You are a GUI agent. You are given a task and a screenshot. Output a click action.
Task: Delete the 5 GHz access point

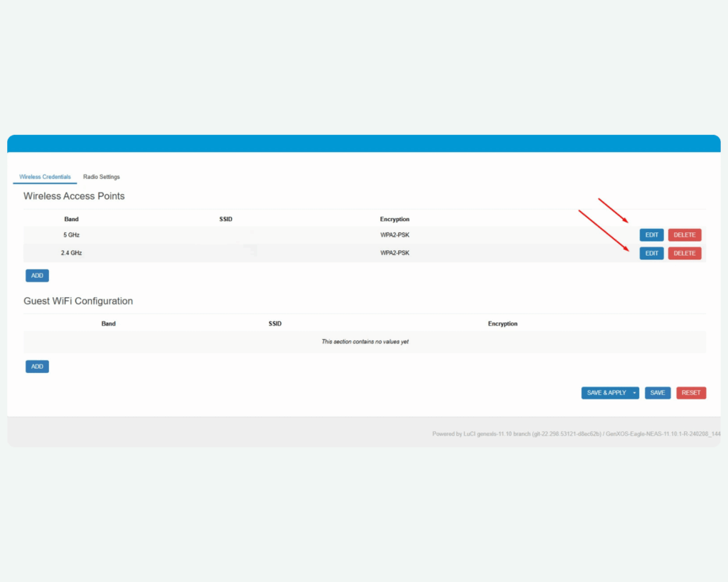[685, 235]
